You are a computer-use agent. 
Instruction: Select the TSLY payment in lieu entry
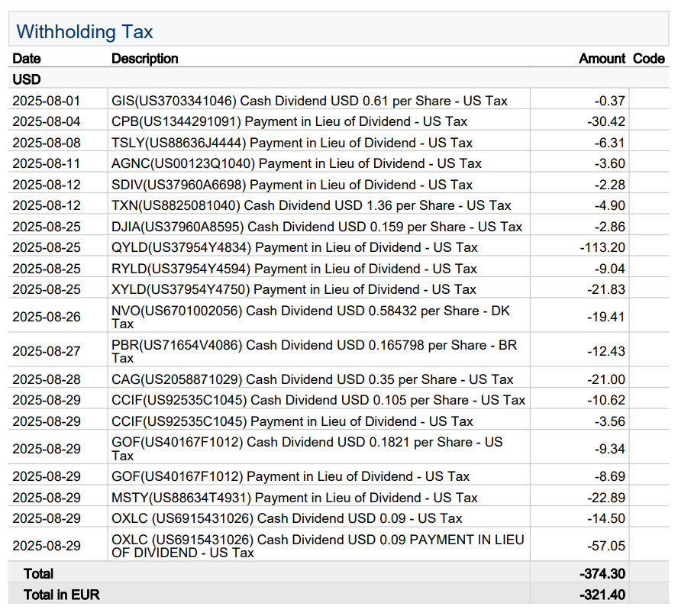point(292,143)
